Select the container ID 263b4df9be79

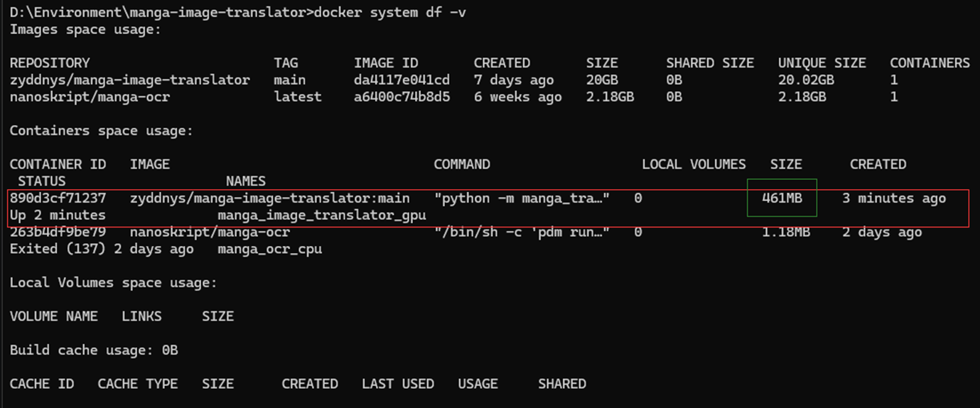[x=58, y=232]
